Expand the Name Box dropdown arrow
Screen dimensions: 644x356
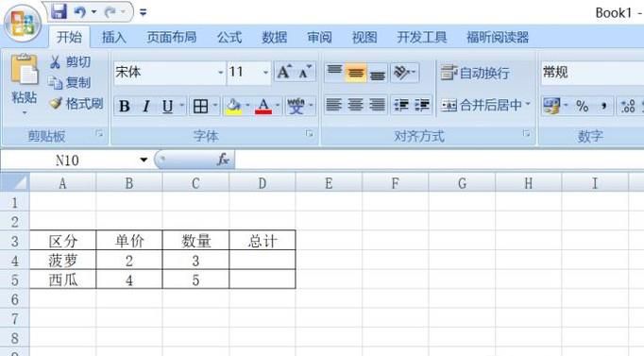144,160
